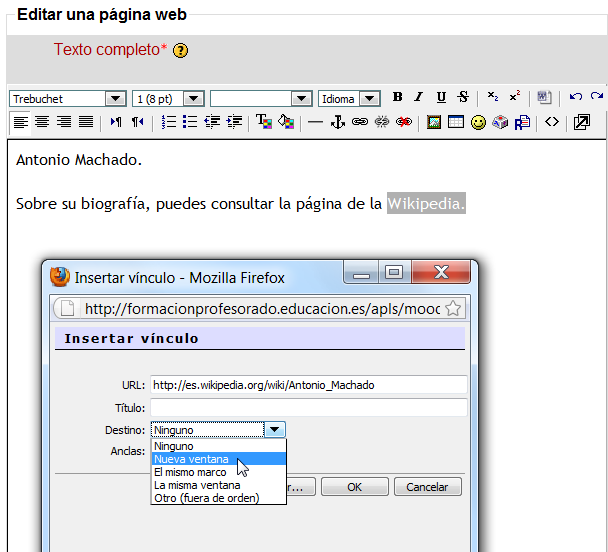Viewport: 608px width, 552px height.
Task: Choose 'El mismo marco' option
Action: (x=191, y=472)
